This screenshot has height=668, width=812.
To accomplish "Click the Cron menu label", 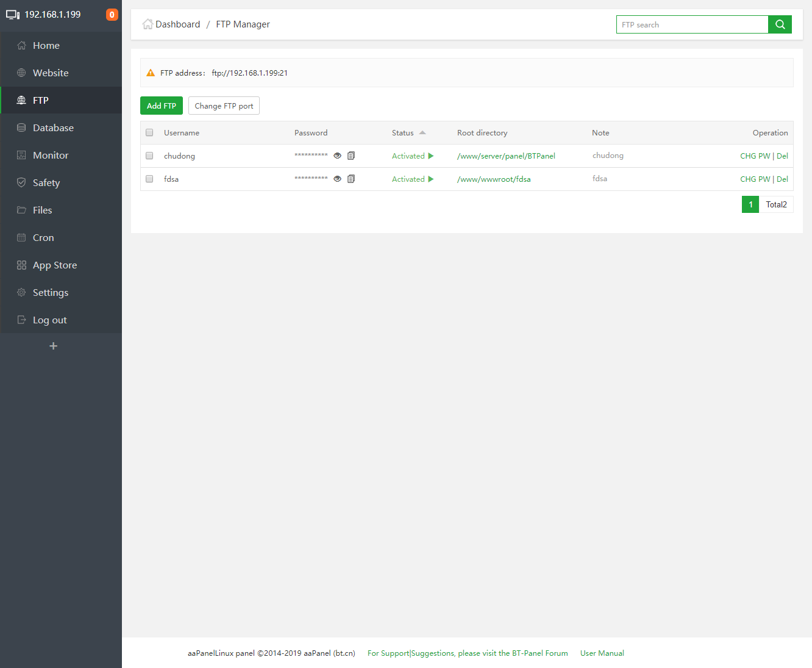I will (x=43, y=238).
